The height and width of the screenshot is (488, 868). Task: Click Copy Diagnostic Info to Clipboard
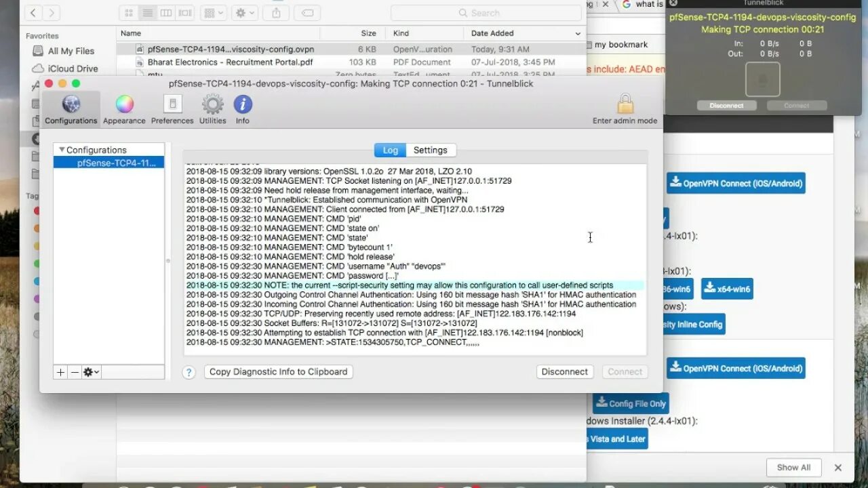[x=278, y=371]
